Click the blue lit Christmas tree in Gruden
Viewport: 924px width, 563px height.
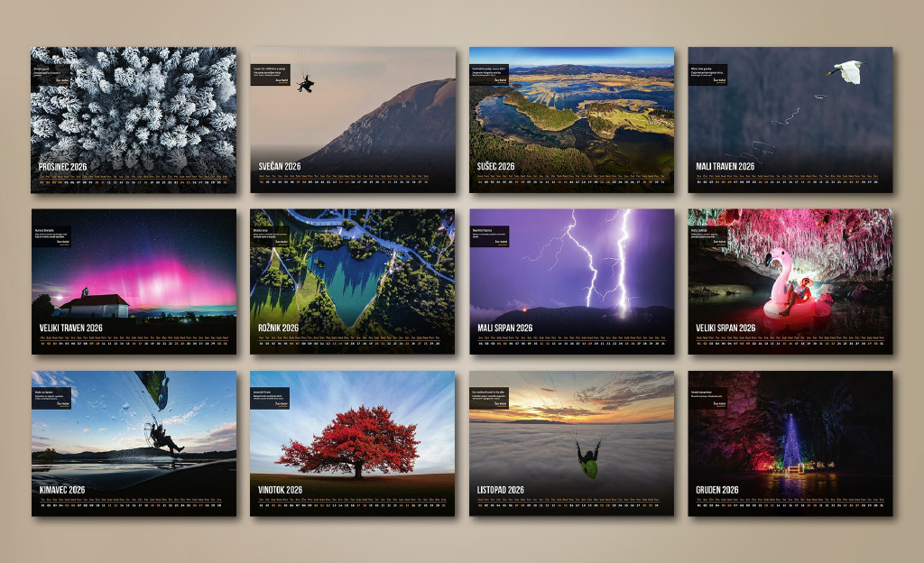pyautogui.click(x=791, y=442)
